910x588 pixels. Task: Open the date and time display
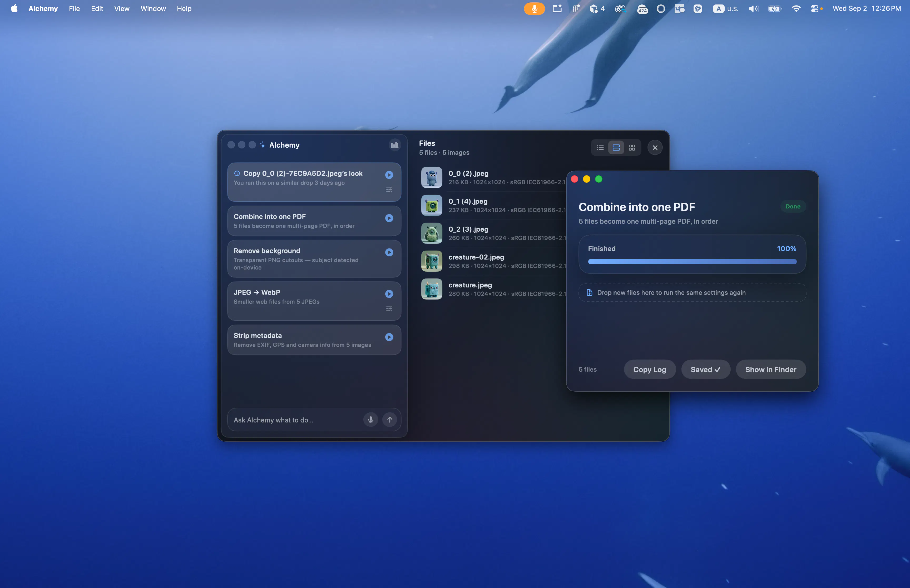(867, 8)
